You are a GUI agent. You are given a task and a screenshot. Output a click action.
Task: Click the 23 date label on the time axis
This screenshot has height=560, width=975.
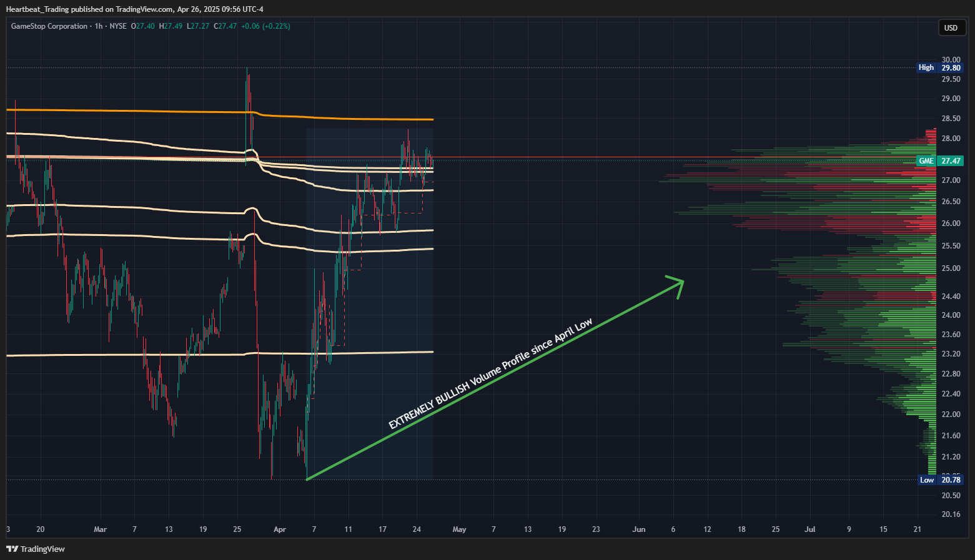(x=596, y=529)
